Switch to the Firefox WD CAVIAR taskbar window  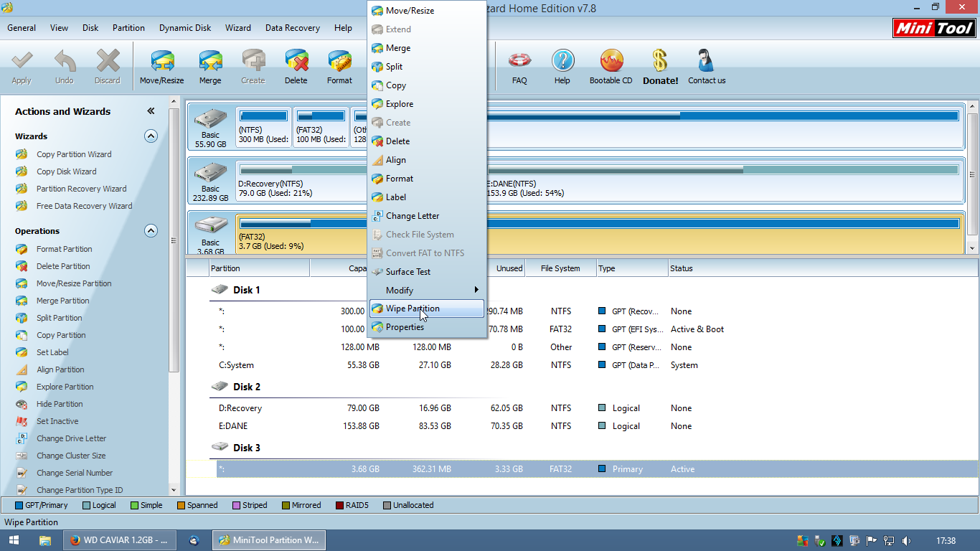click(118, 540)
